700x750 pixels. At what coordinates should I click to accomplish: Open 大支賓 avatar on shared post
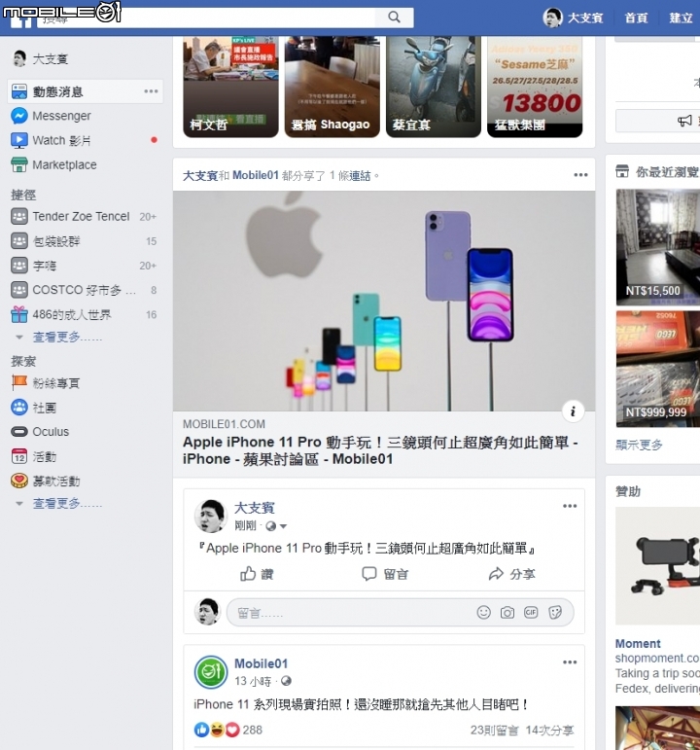click(210, 516)
